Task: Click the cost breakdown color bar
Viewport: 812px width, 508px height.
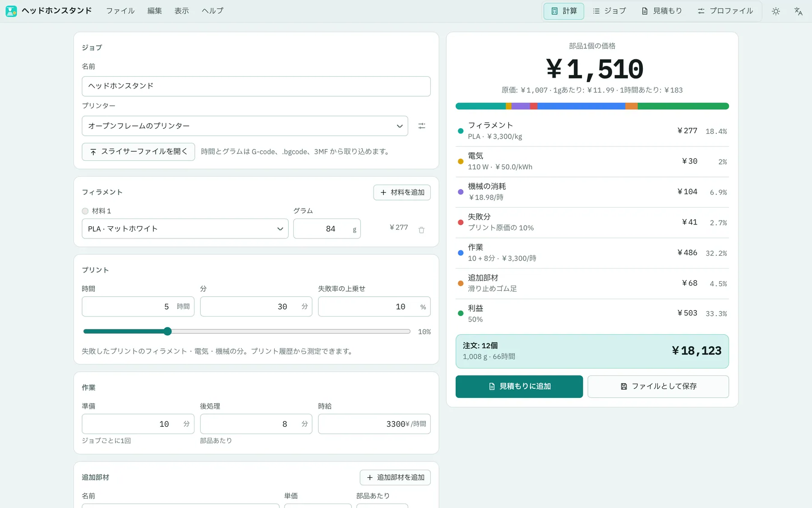Action: 592,106
